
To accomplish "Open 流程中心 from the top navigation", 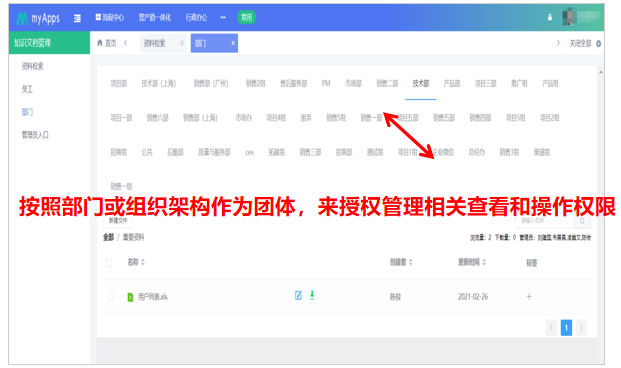I will point(110,17).
